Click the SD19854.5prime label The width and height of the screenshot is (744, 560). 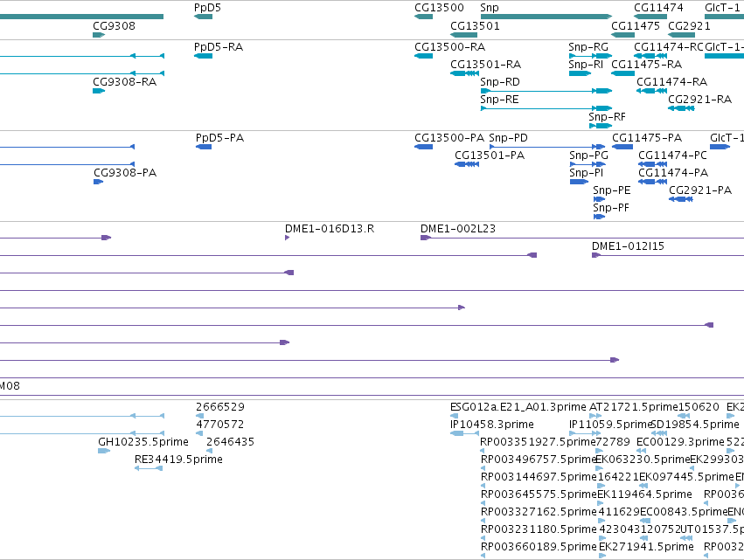pyautogui.click(x=695, y=425)
